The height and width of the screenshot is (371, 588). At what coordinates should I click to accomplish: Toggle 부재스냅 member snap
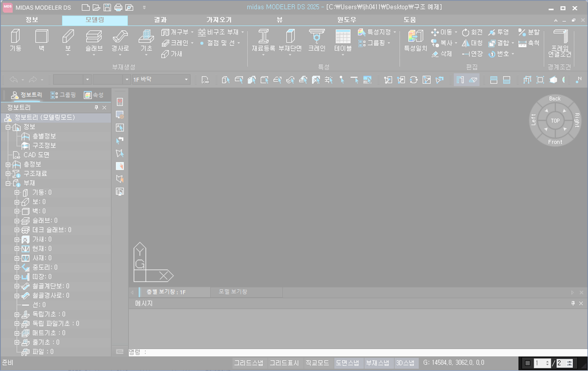[378, 363]
